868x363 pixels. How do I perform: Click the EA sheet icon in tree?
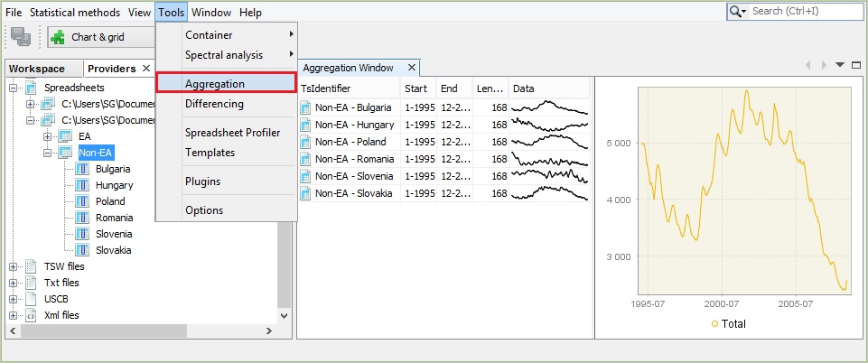(x=65, y=136)
